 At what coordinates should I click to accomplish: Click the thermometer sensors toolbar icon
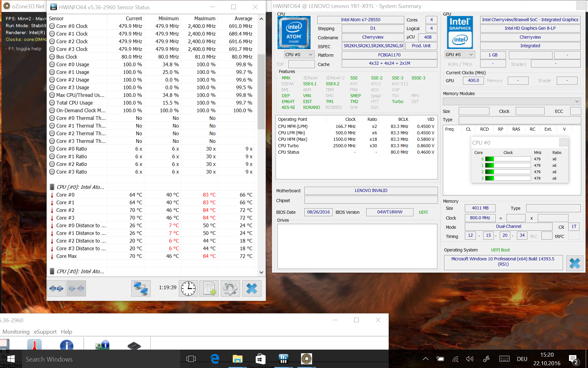(34, 345)
